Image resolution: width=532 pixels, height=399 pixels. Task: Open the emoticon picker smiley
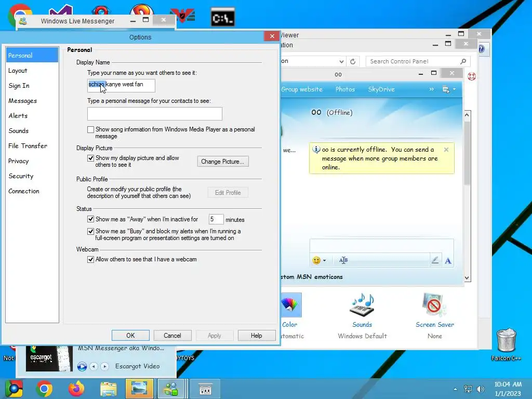pos(316,260)
